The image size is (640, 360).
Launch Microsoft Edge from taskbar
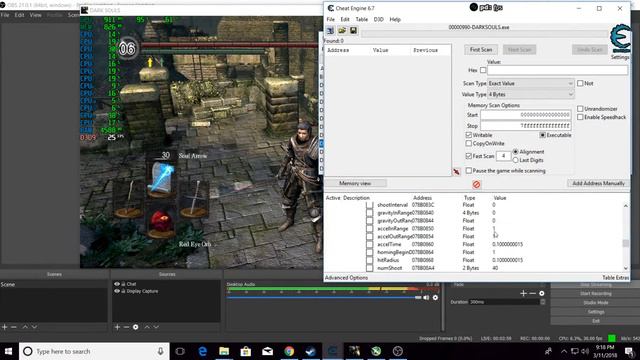202,351
